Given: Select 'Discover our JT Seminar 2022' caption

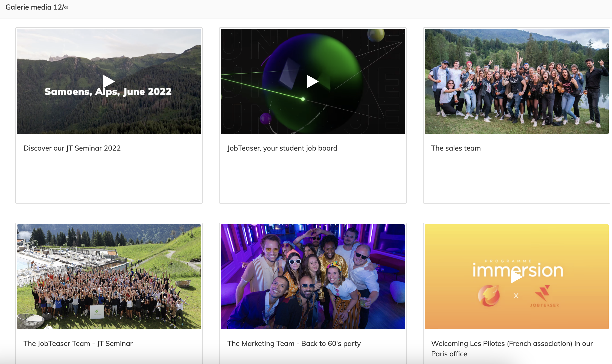Looking at the screenshot, I should (x=72, y=148).
